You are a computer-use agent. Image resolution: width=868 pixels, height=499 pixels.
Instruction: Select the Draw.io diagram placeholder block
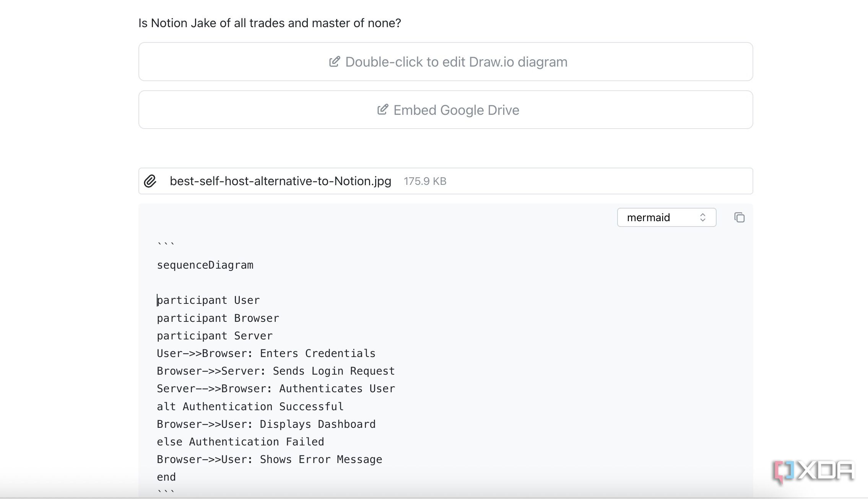(x=445, y=62)
